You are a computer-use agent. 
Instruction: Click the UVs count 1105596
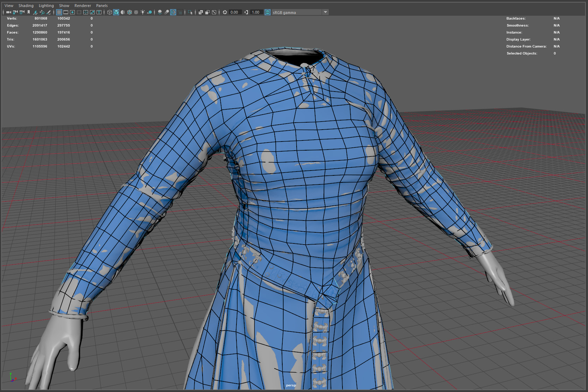tap(40, 46)
